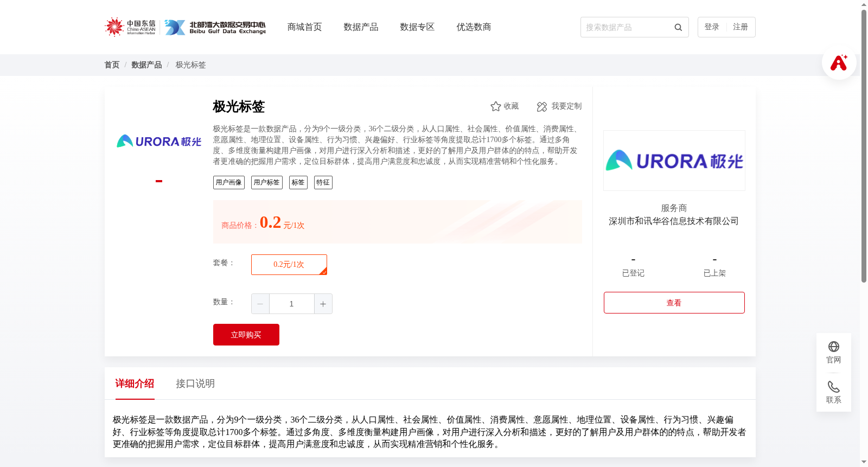
Task: Click the 特征 tag
Action: point(323,183)
